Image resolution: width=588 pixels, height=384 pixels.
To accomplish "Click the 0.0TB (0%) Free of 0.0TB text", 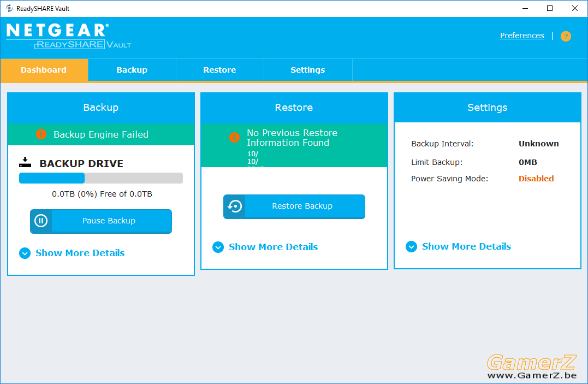I will point(102,194).
